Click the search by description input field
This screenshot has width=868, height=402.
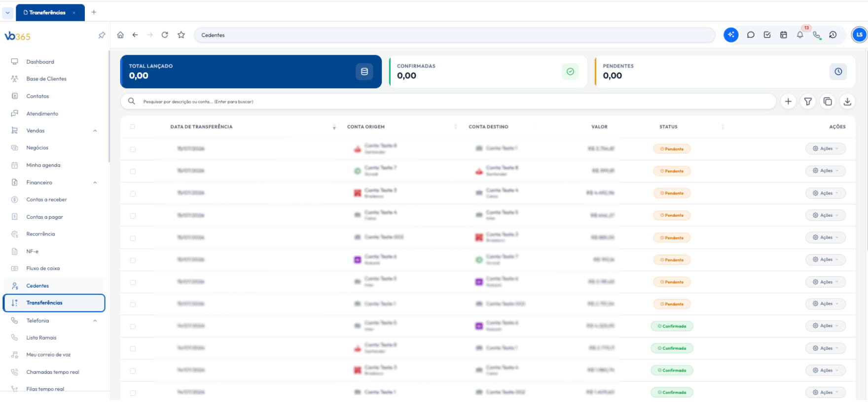pyautogui.click(x=448, y=101)
